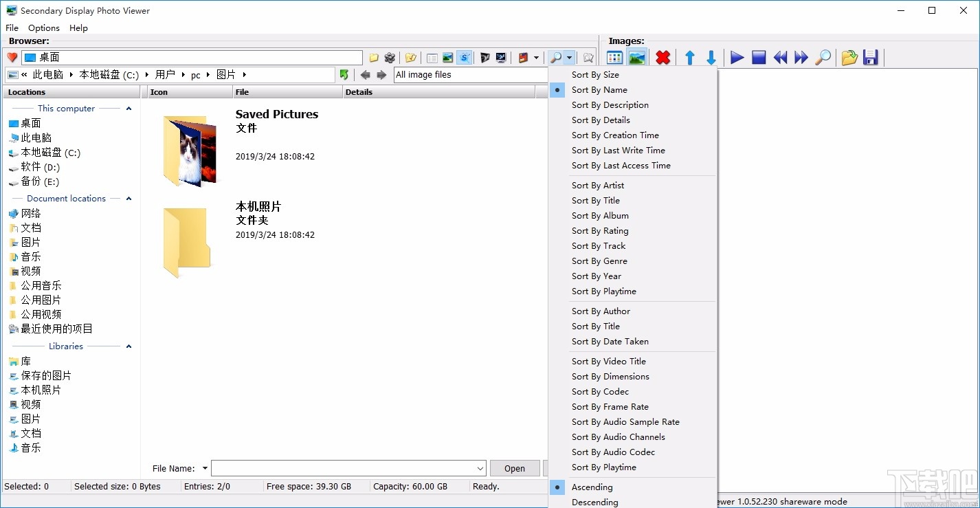This screenshot has width=980, height=508.
Task: Start the slideshow playback
Action: tap(736, 58)
